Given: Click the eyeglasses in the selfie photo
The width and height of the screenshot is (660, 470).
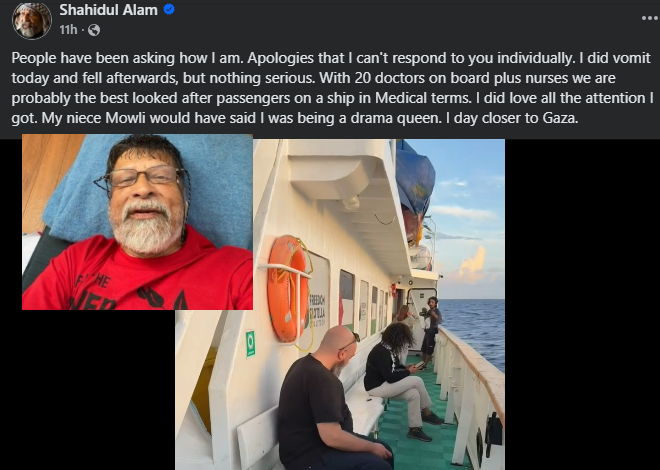Looking at the screenshot, I should (142, 177).
